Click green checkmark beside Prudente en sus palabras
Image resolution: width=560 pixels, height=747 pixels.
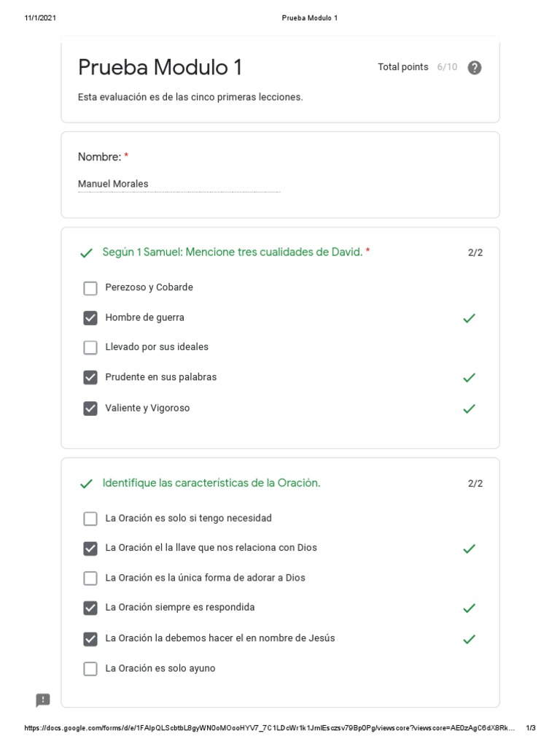coord(470,377)
